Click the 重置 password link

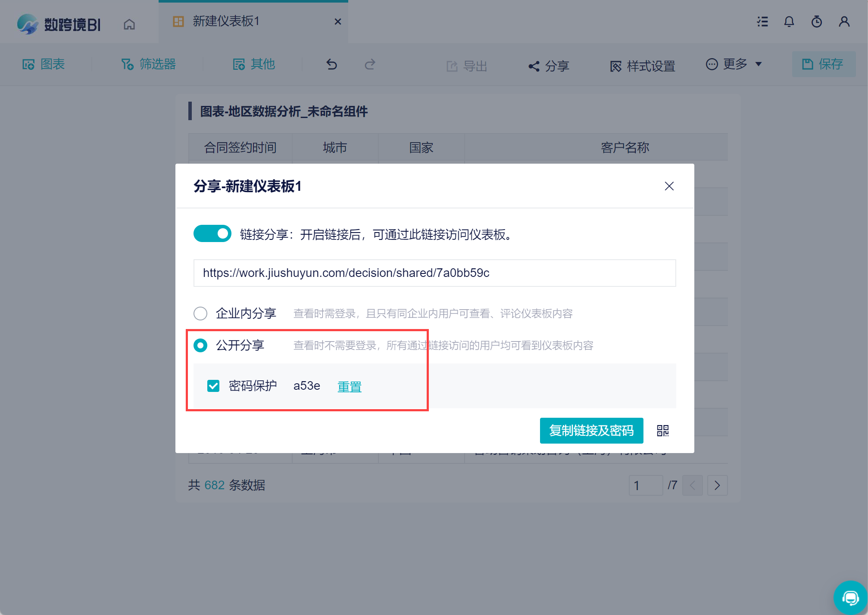[349, 387]
